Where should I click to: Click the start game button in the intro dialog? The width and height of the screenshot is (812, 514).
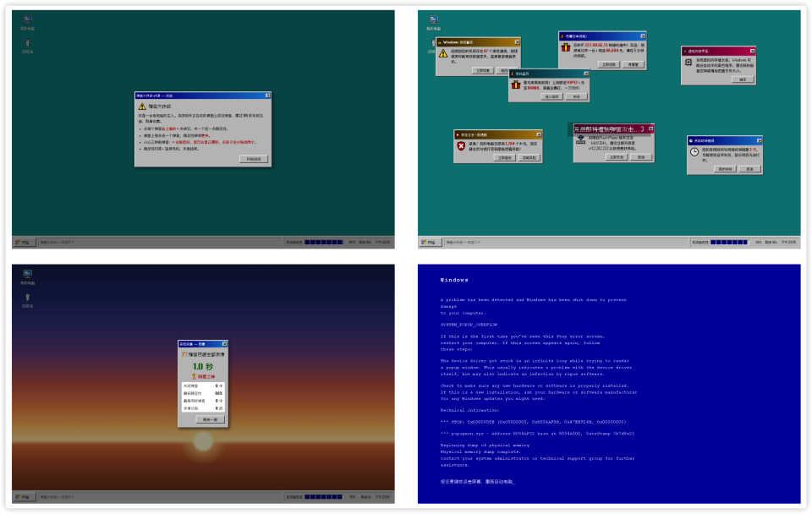tap(254, 159)
